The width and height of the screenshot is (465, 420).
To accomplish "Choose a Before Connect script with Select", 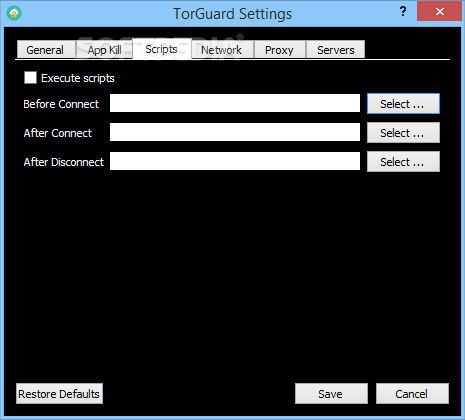I will [x=403, y=104].
